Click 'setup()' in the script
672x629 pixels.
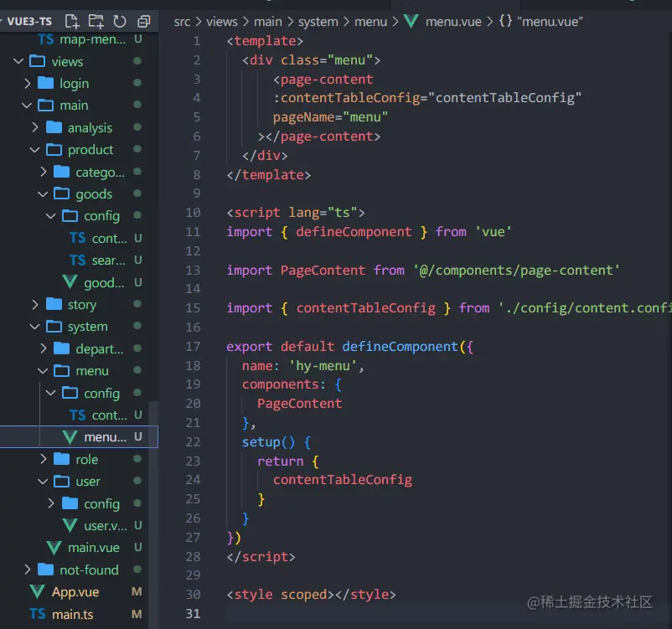(x=268, y=441)
